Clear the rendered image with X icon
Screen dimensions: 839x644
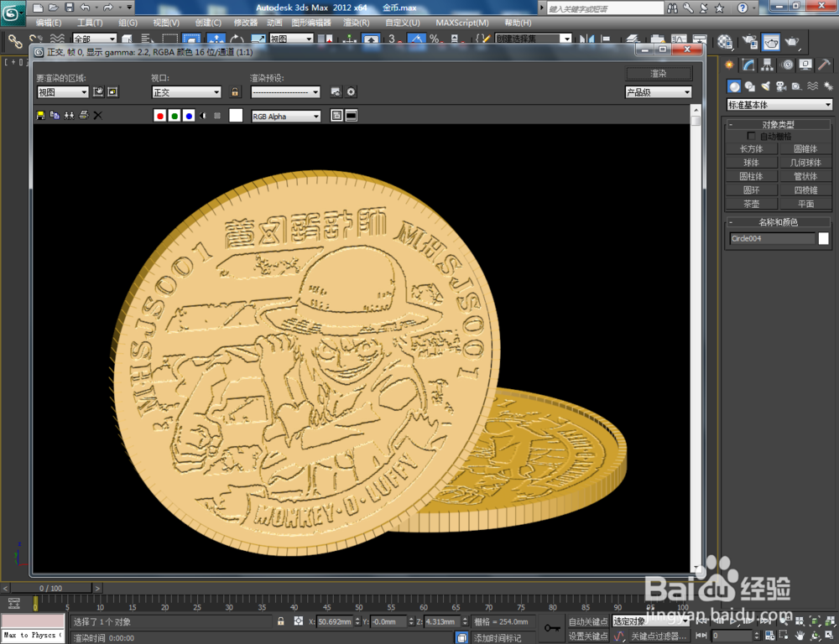click(97, 115)
